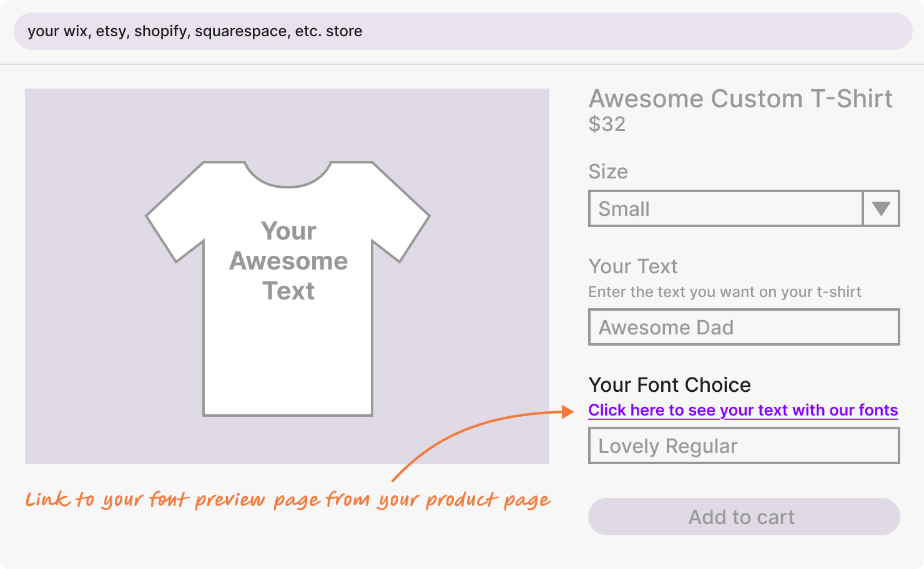Image resolution: width=924 pixels, height=569 pixels.
Task: Click the orange arrowhead pointing to the link
Action: pyautogui.click(x=568, y=412)
